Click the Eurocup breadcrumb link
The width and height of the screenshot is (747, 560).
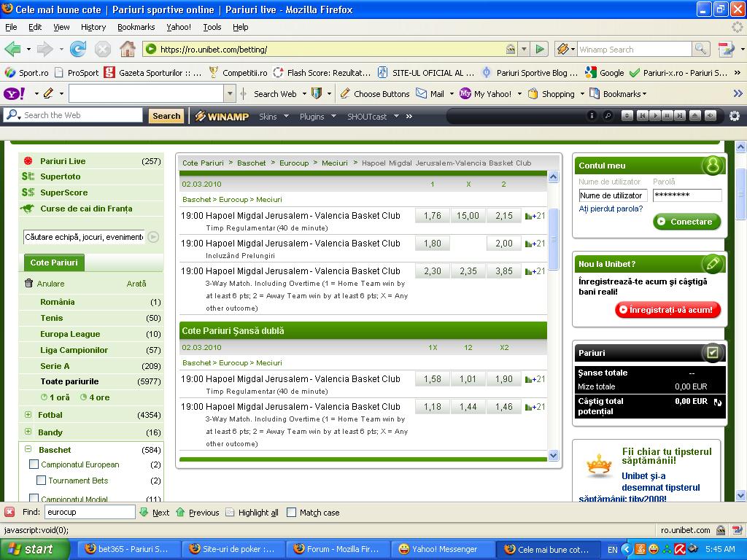pos(294,163)
